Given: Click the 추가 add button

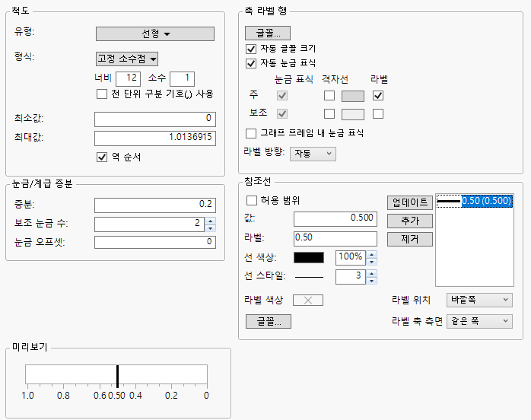Looking at the screenshot, I should click(410, 221).
